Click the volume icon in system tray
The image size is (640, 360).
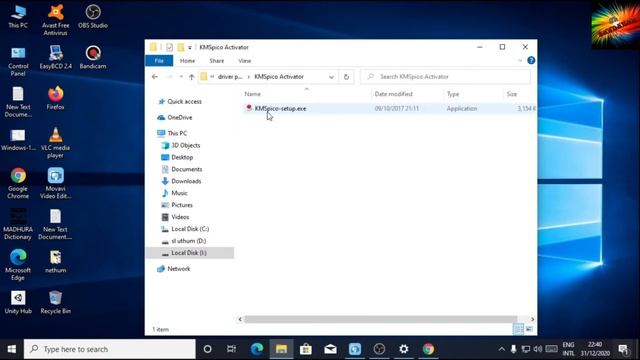[538, 349]
